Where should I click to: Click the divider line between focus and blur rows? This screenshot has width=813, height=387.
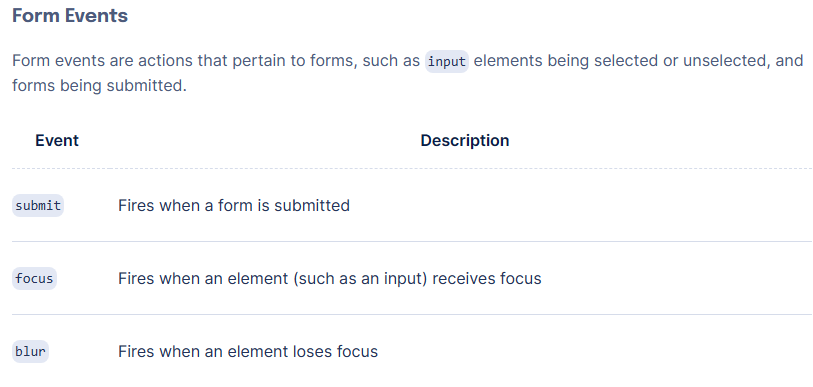click(412, 314)
